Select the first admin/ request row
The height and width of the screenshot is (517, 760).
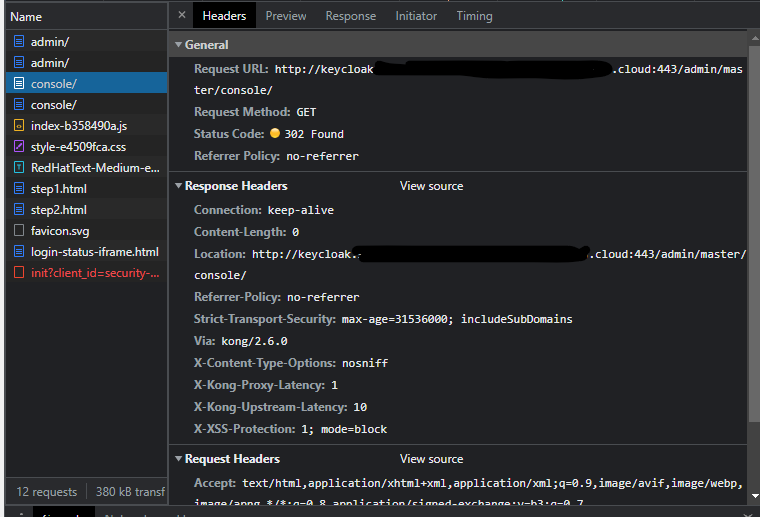tap(87, 42)
